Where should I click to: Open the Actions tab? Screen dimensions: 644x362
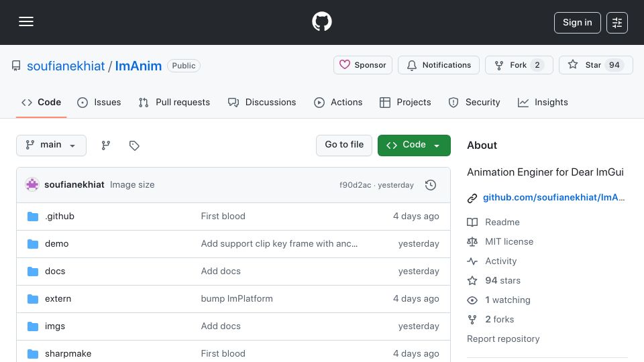[x=338, y=102]
